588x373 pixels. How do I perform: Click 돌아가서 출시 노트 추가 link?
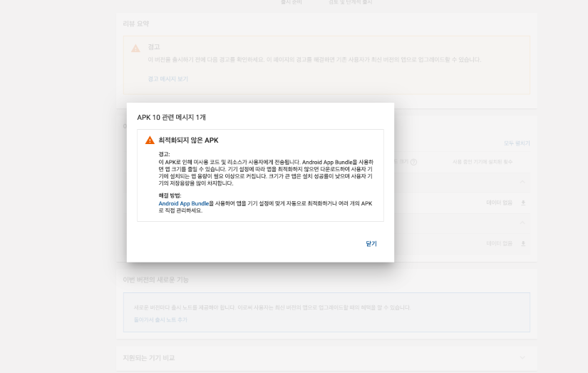[x=160, y=320]
